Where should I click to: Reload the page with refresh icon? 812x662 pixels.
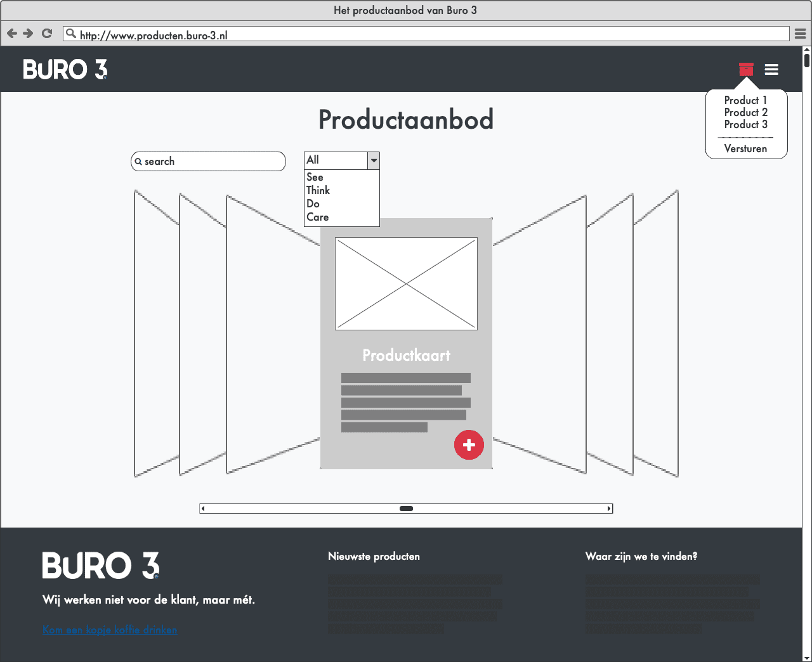(47, 34)
